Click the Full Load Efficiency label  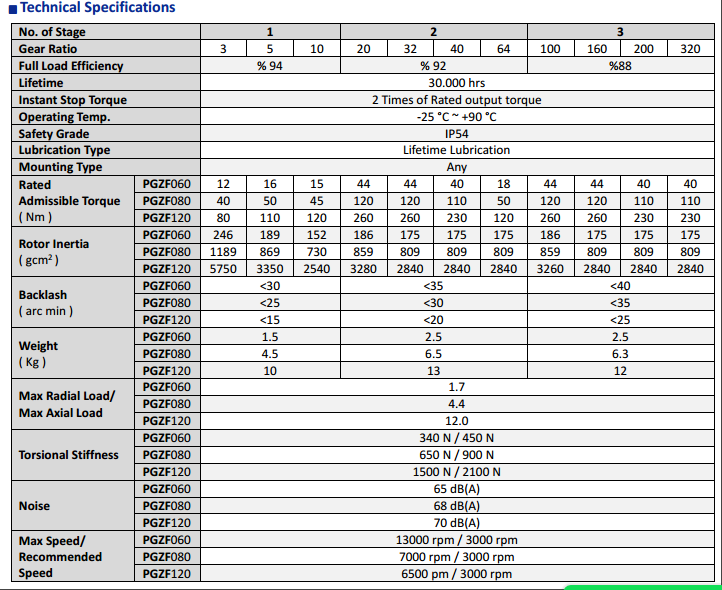(x=71, y=66)
